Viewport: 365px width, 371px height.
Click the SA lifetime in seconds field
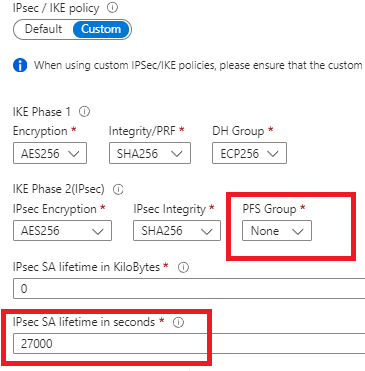pos(189,343)
